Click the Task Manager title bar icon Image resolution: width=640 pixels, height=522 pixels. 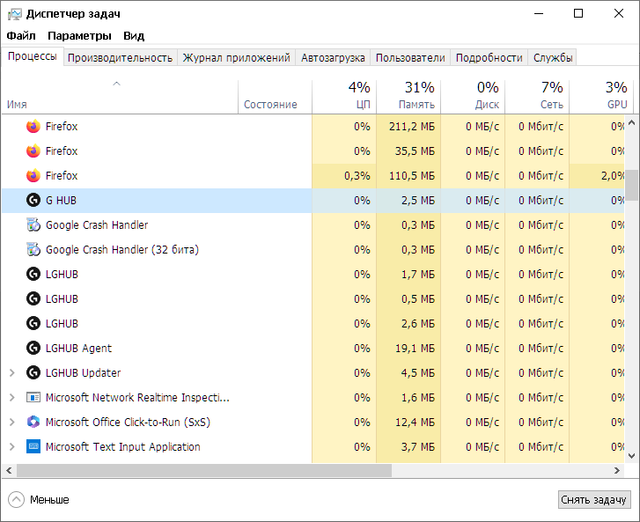click(x=14, y=14)
